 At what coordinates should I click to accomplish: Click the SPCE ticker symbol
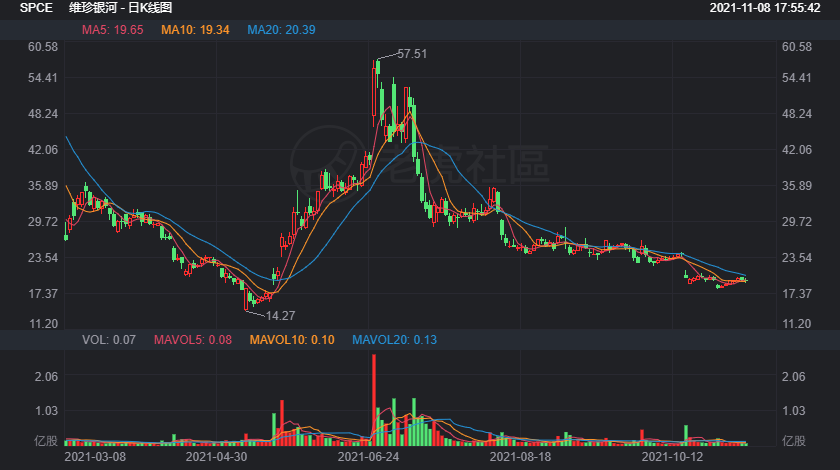[x=36, y=8]
